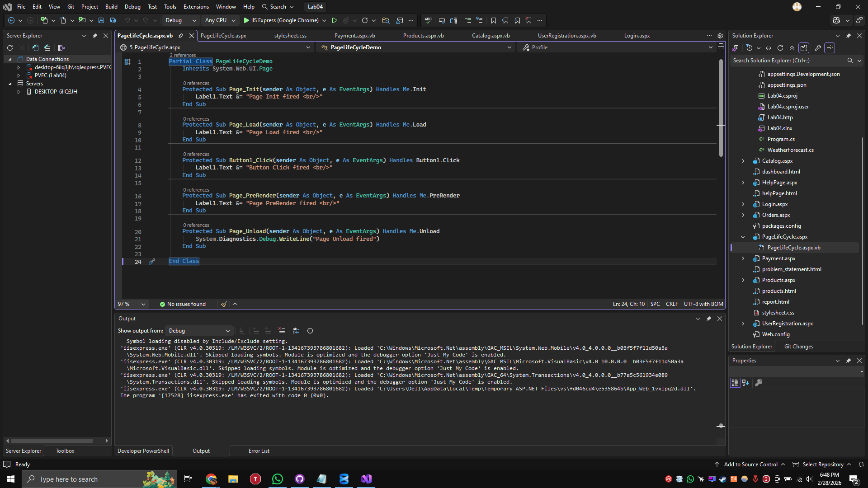Open the Debug configuration dropdown

point(180,20)
